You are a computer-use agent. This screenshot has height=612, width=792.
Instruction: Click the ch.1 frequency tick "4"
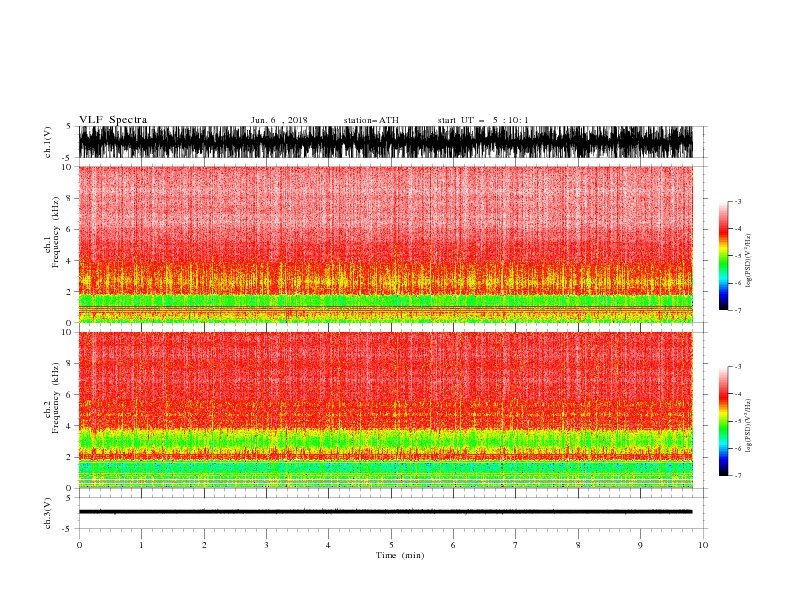tap(69, 261)
